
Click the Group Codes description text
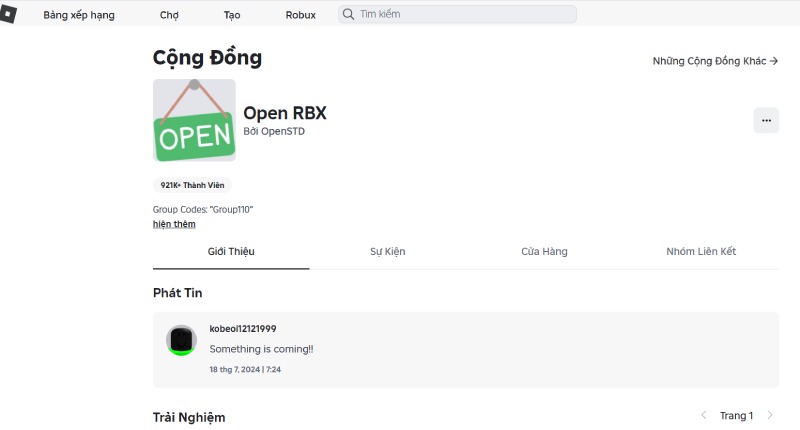click(203, 209)
